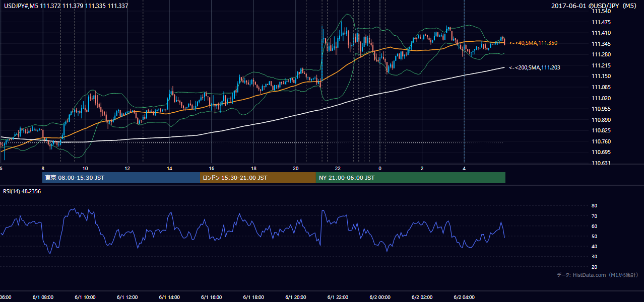Click the RSI 80 level label
644x302 pixels.
[594, 206]
